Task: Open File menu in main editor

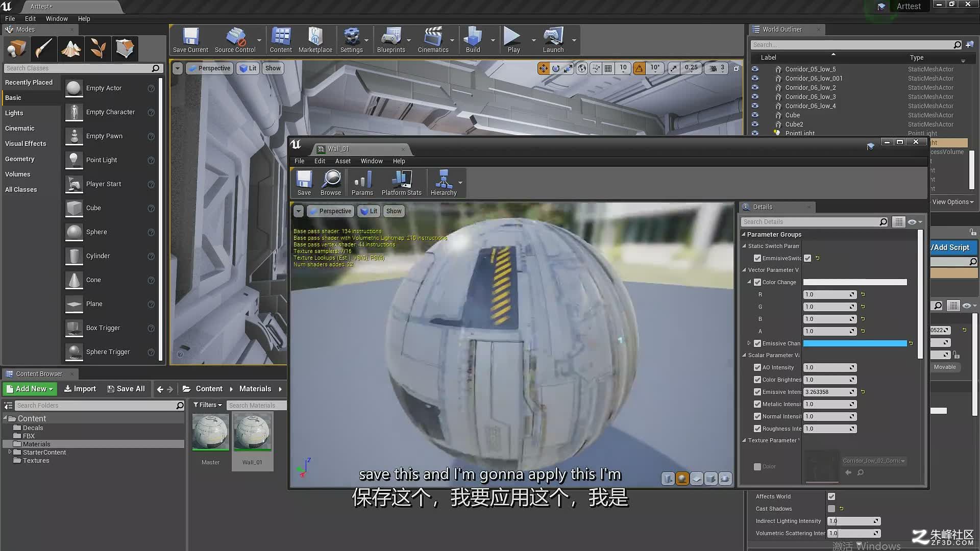Action: point(10,18)
